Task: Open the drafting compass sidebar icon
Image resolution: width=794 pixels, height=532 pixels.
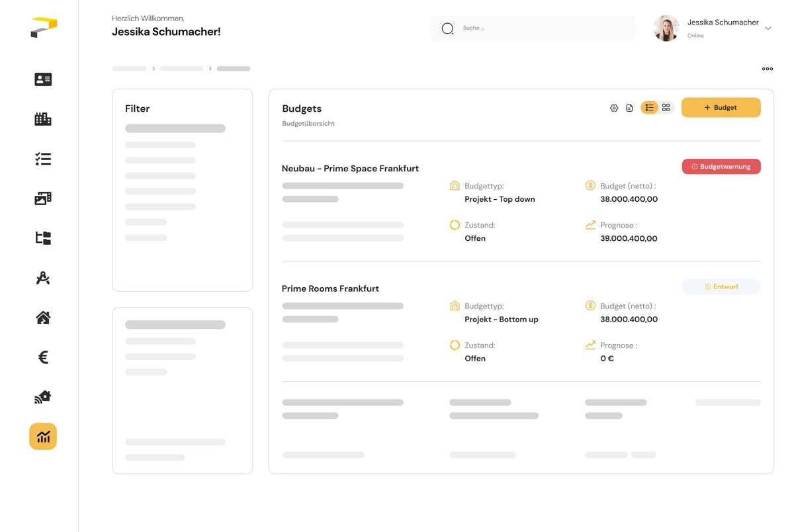Action: (43, 278)
